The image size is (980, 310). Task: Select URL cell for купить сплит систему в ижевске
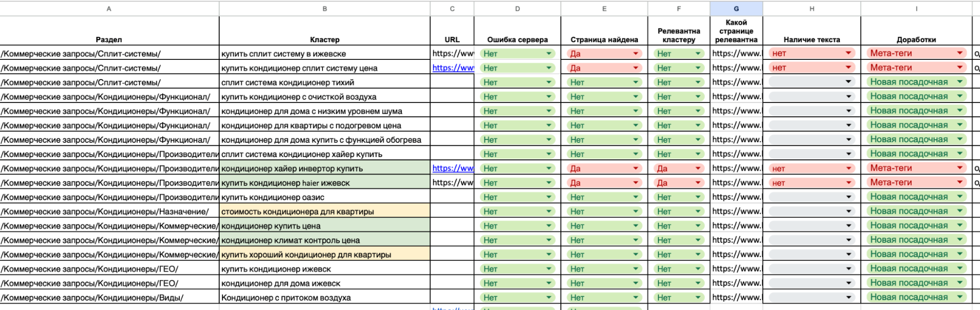tap(452, 53)
